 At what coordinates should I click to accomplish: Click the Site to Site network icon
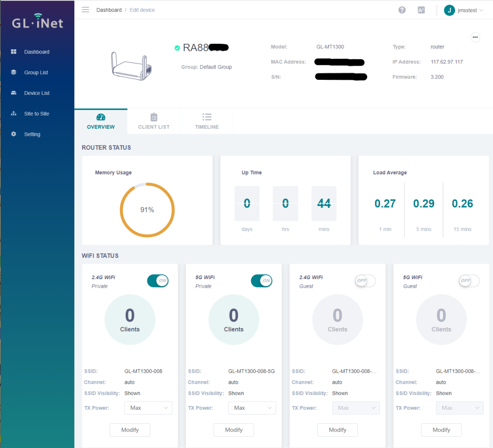(x=14, y=114)
